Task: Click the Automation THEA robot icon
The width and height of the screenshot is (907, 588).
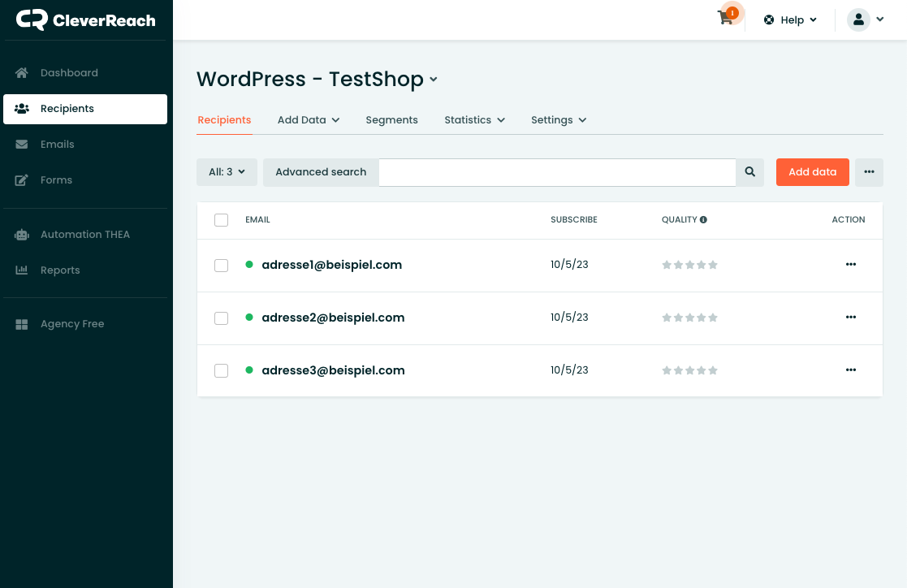Action: 21,235
